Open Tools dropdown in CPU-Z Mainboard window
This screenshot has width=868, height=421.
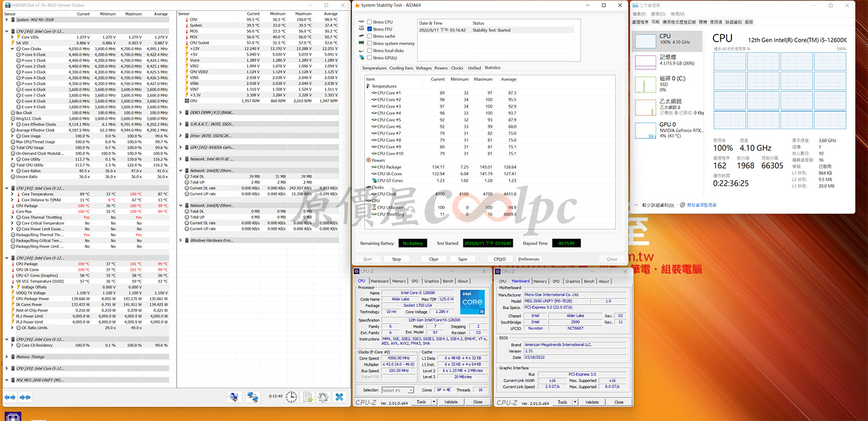point(574,402)
